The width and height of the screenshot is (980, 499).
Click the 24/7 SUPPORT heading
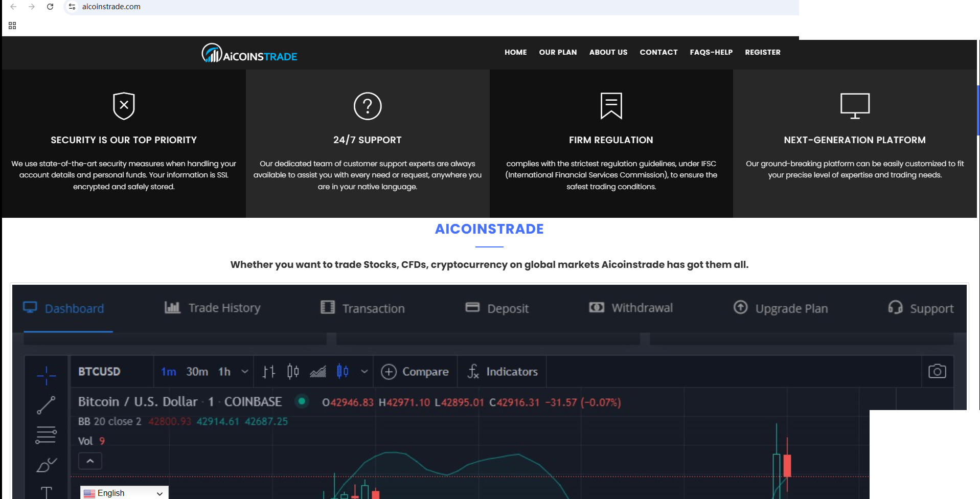coord(368,140)
